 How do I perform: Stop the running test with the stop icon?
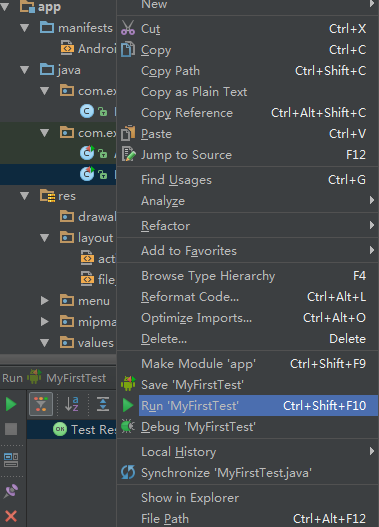(x=11, y=429)
